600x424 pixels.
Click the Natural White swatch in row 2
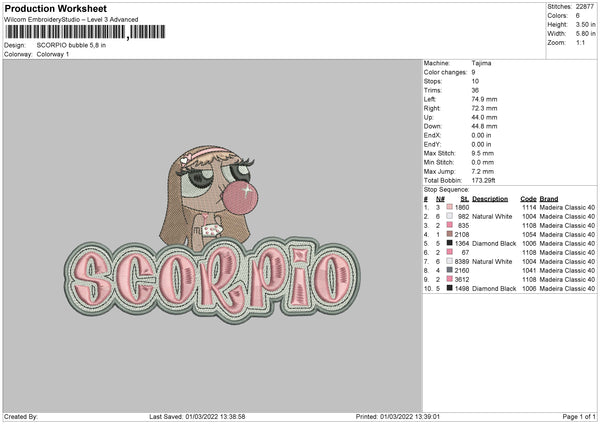point(450,216)
